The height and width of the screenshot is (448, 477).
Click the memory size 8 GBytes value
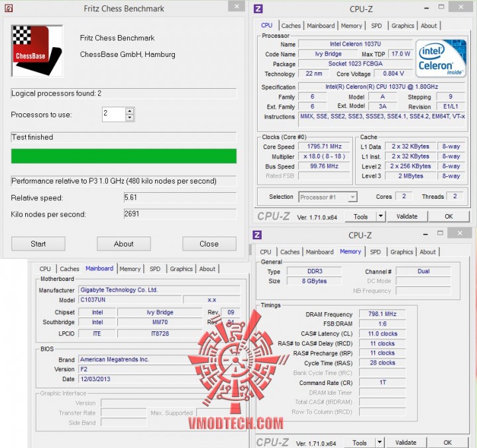314,281
